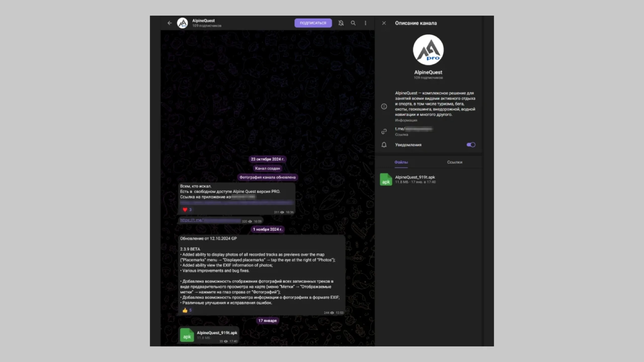Click the blurred link under Ссылка на приложение
644x362 pixels.
pos(236,202)
